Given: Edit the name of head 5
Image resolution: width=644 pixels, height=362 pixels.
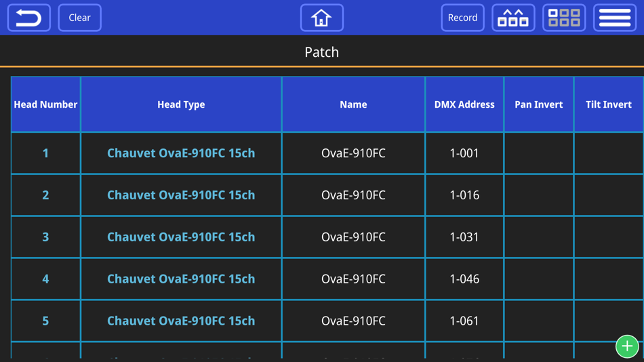Looking at the screenshot, I should click(353, 321).
